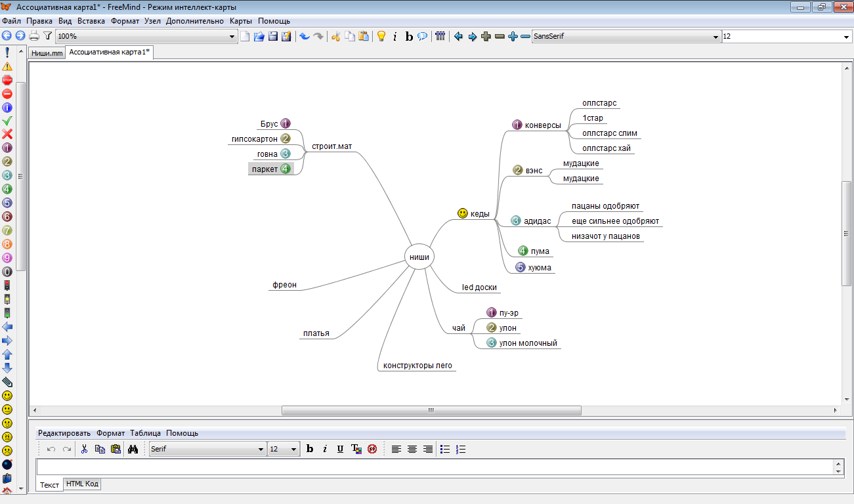Image resolution: width=854 pixels, height=504 pixels.
Task: Open the Serif font dropdown in the note editor
Action: tap(261, 449)
